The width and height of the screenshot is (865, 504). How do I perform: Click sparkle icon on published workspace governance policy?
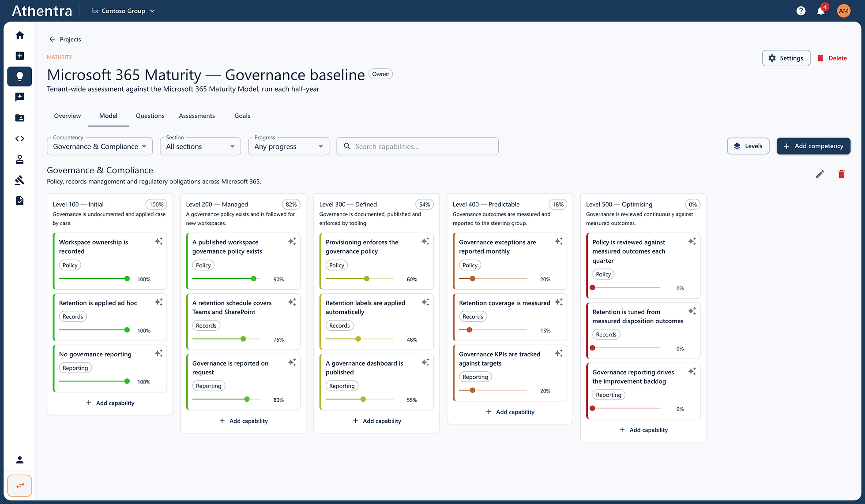[x=292, y=241]
